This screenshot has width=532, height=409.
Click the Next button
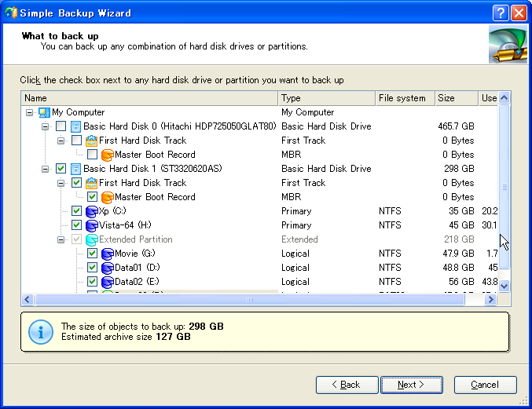(x=412, y=385)
